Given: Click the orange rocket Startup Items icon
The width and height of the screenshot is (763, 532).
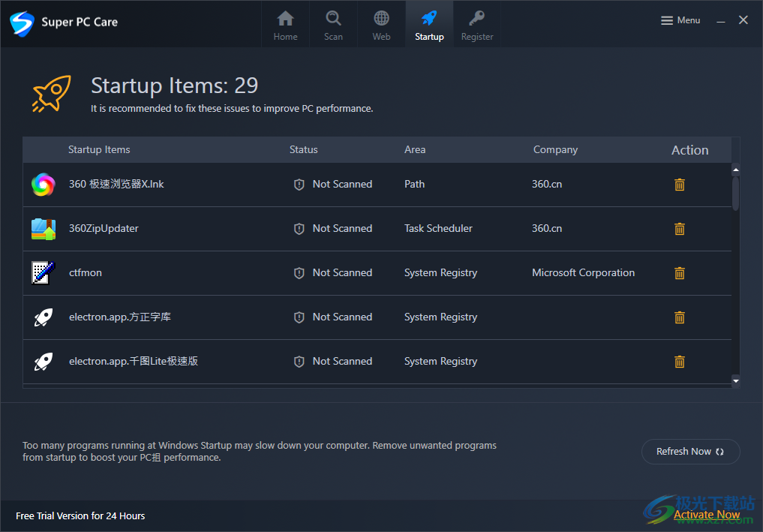Looking at the screenshot, I should click(52, 94).
